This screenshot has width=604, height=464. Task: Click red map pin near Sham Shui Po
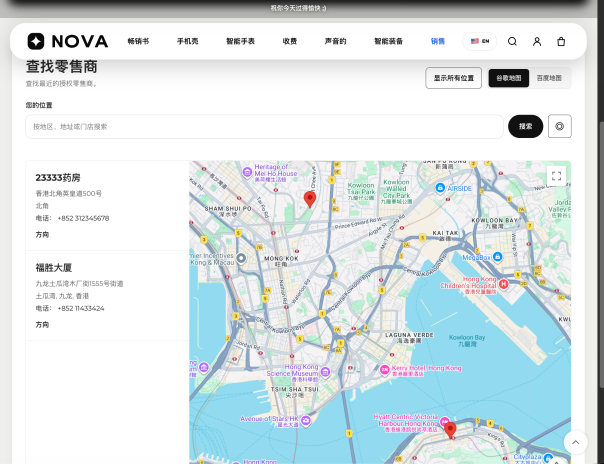pyautogui.click(x=310, y=199)
